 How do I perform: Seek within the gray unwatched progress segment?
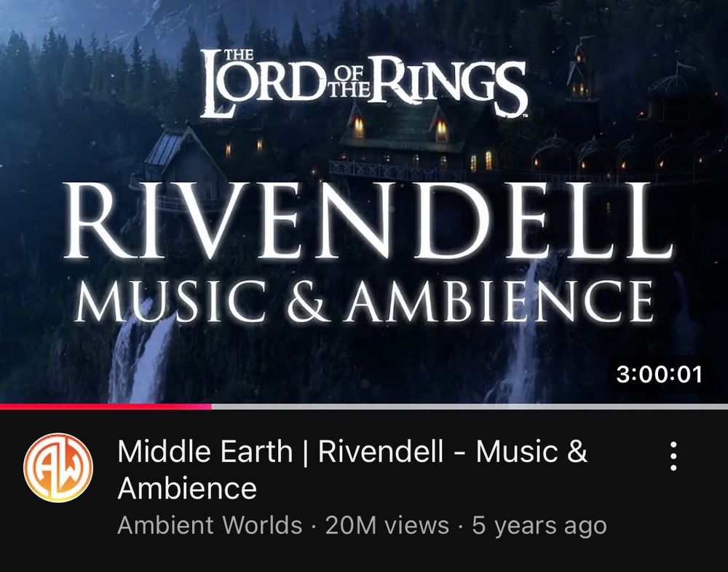point(470,406)
